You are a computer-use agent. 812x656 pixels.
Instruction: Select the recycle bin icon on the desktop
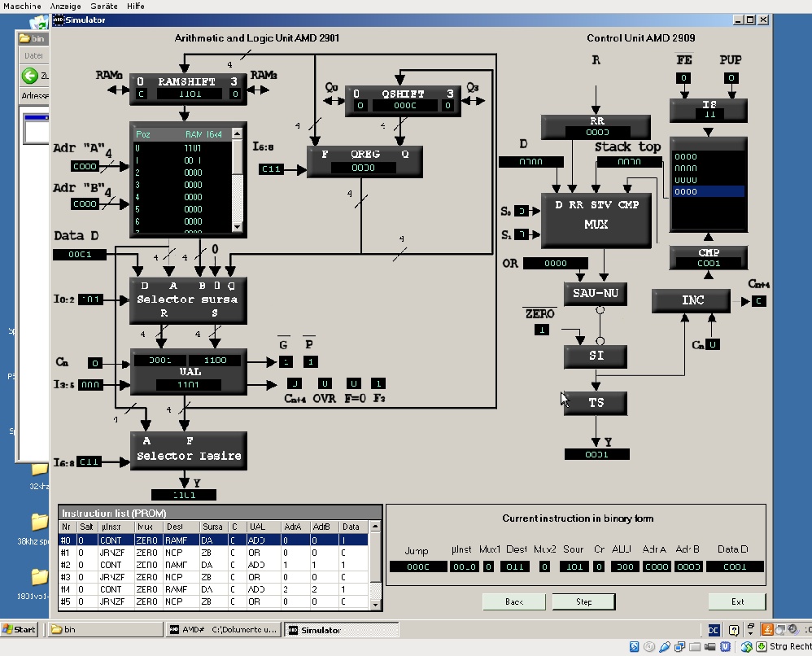pos(39,22)
